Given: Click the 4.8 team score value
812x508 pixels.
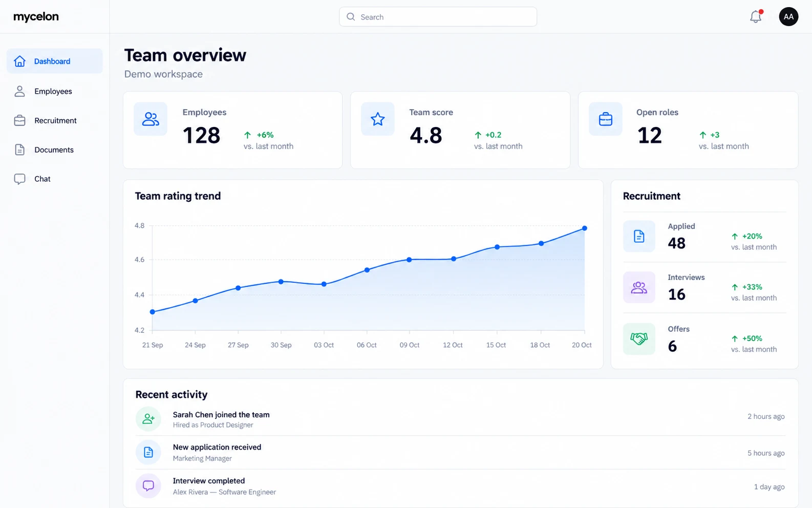Looking at the screenshot, I should [426, 136].
